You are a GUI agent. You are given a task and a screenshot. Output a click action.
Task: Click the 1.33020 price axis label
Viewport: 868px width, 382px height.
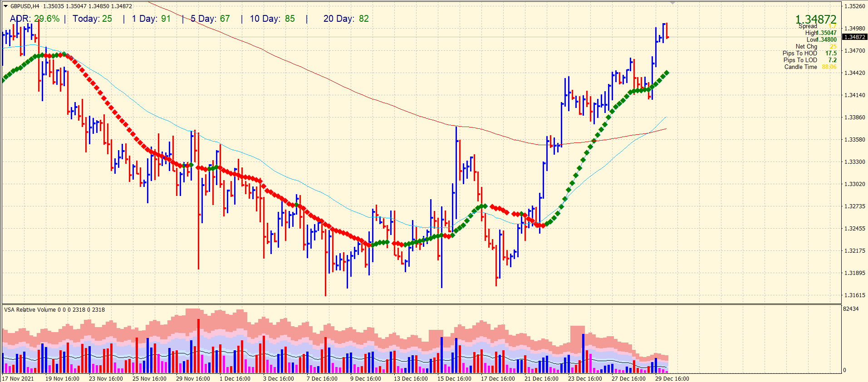[x=855, y=184]
